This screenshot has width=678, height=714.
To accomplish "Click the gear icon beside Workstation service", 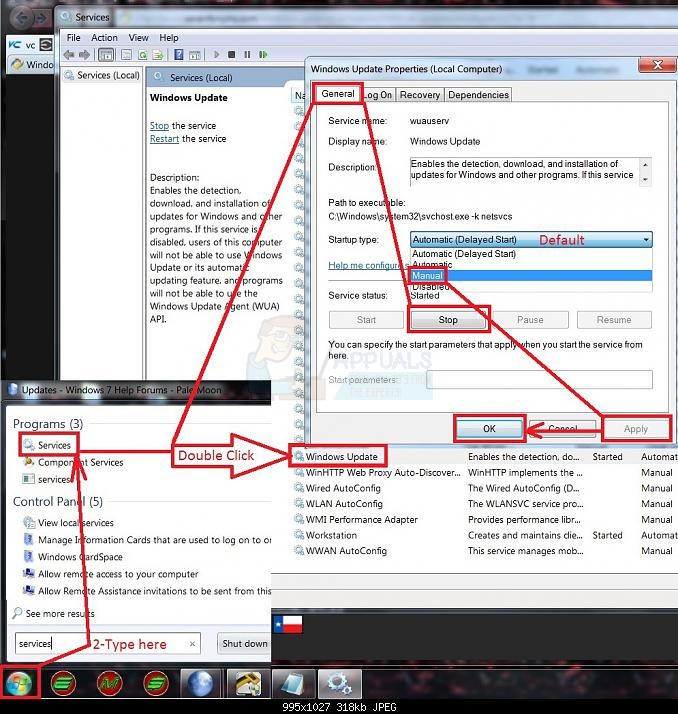I will pyautogui.click(x=299, y=535).
